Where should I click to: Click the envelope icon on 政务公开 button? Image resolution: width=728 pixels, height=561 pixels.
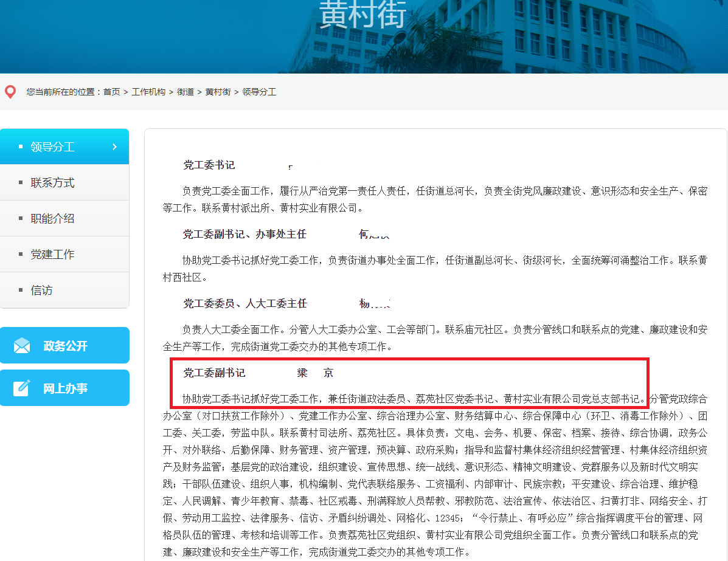coord(22,345)
